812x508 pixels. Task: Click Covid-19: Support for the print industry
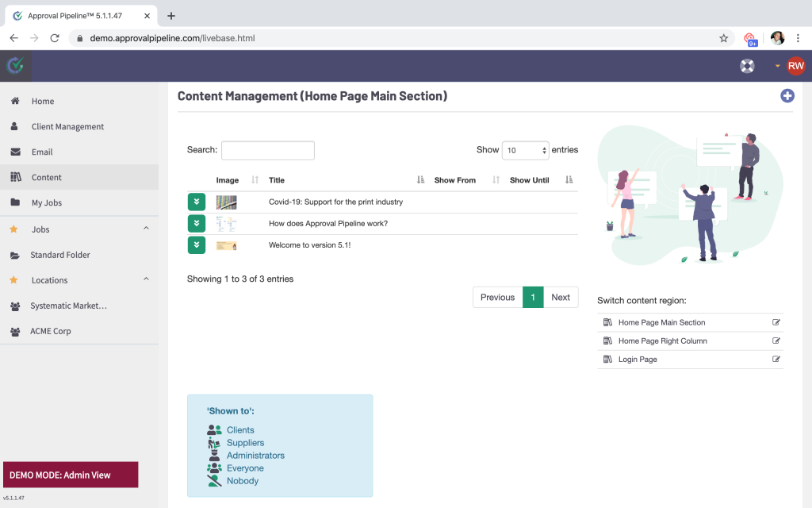[335, 202]
